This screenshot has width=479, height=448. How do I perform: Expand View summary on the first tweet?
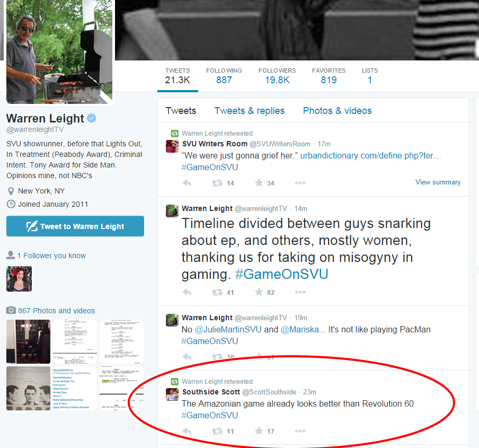(438, 182)
